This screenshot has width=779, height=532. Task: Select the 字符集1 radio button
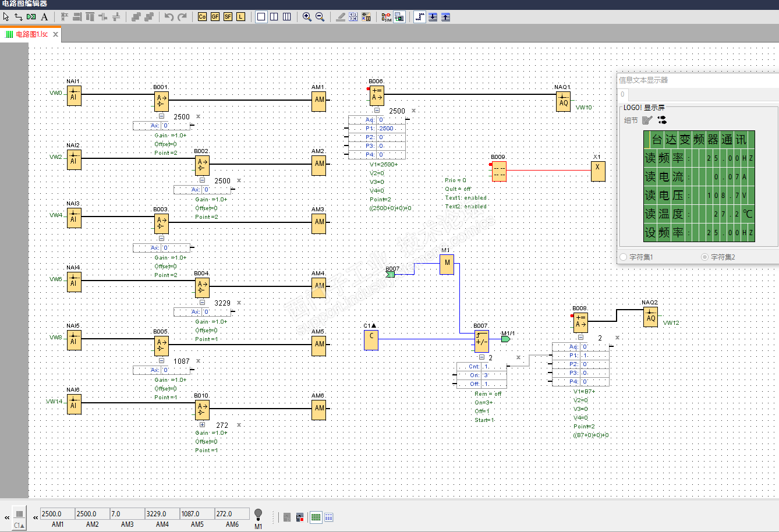(x=624, y=257)
